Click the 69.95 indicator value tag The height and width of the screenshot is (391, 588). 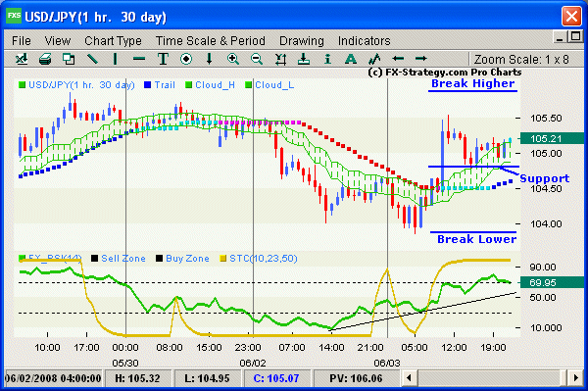pos(552,282)
